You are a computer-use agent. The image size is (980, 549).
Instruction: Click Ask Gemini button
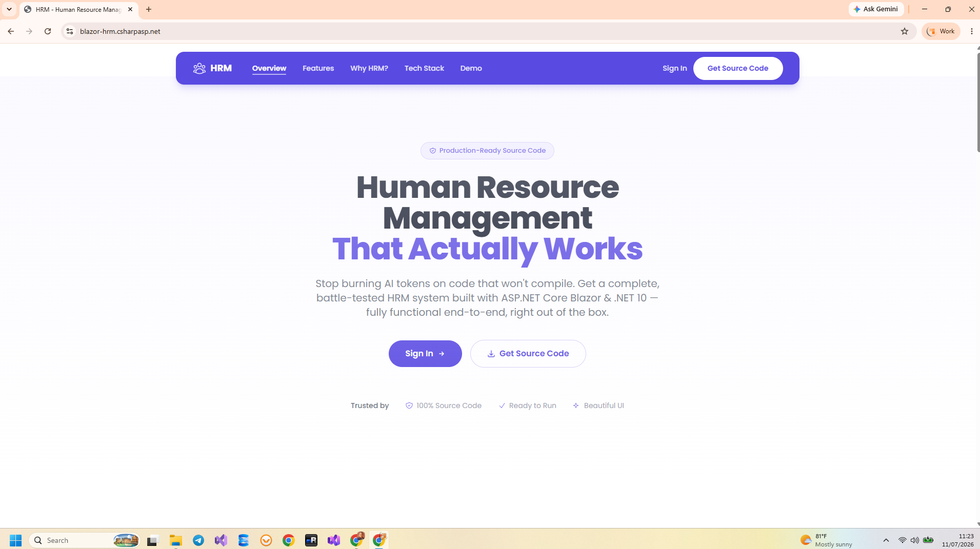876,9
